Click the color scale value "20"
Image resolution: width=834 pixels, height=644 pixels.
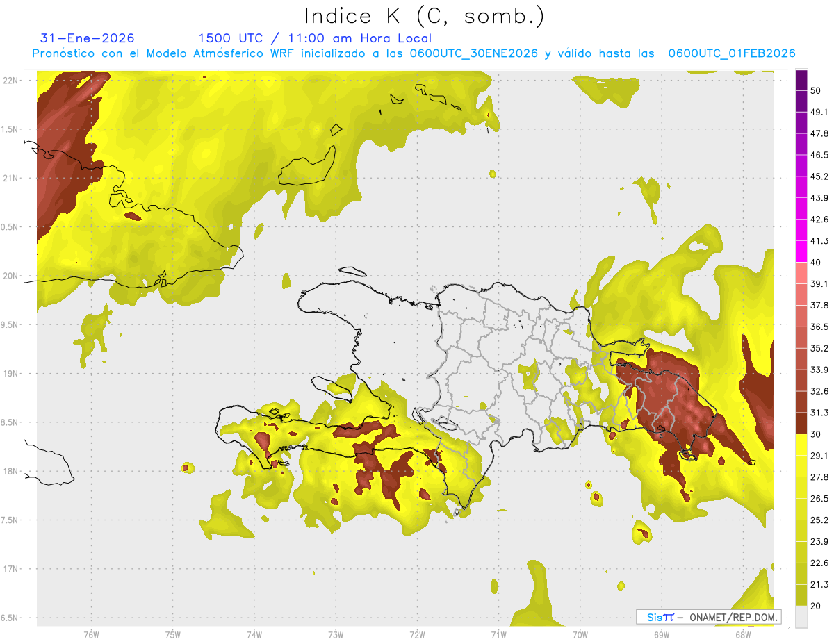click(x=817, y=606)
